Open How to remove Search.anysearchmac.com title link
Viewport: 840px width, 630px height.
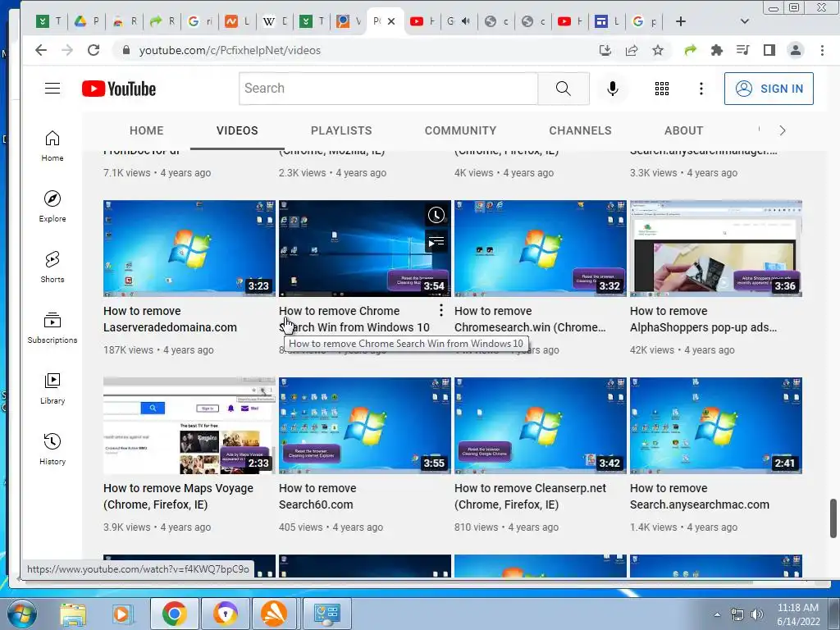coord(699,496)
